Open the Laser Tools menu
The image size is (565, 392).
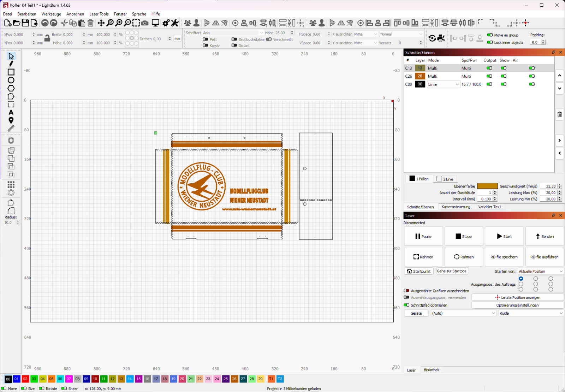click(99, 14)
